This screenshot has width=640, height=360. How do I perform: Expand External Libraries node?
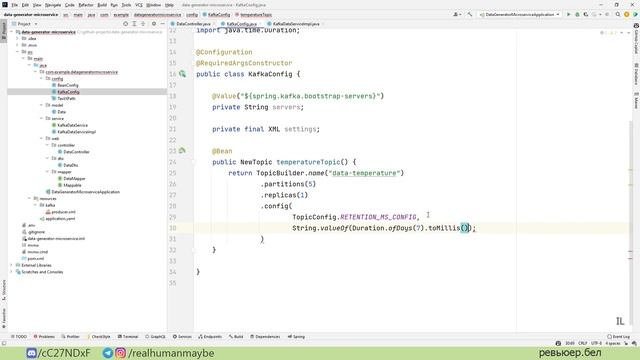tap(11, 265)
